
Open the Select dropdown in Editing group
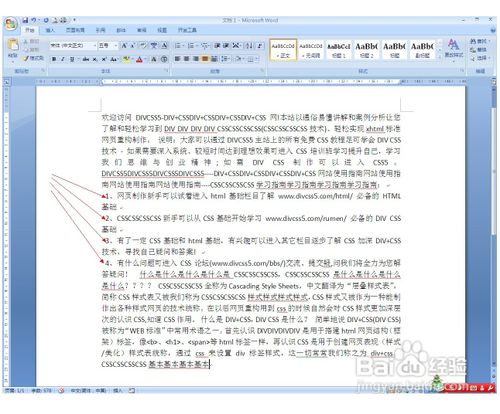coord(480,58)
